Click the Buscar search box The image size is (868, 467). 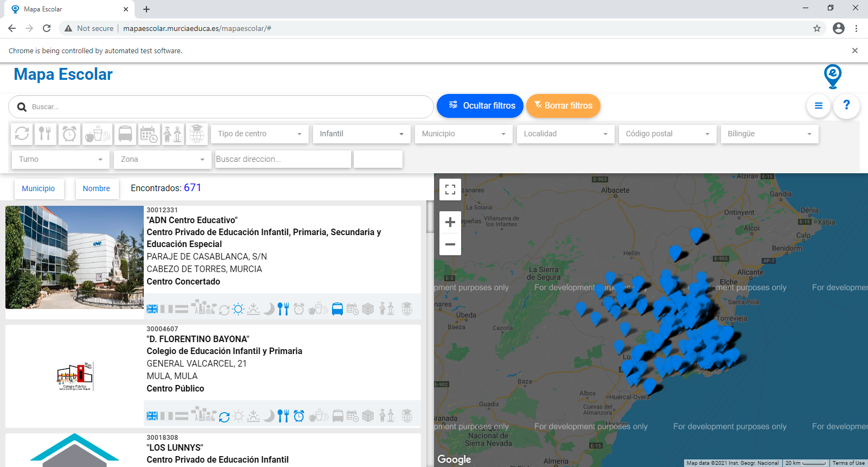[x=221, y=107]
